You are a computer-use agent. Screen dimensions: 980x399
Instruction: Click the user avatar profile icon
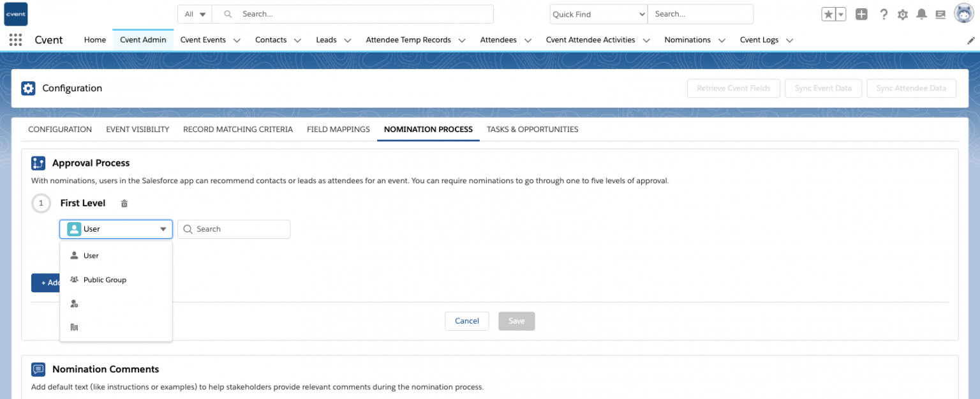(963, 13)
